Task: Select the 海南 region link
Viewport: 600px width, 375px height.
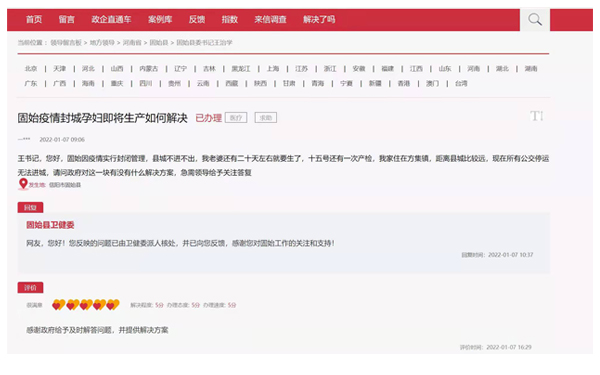Action: pos(88,83)
